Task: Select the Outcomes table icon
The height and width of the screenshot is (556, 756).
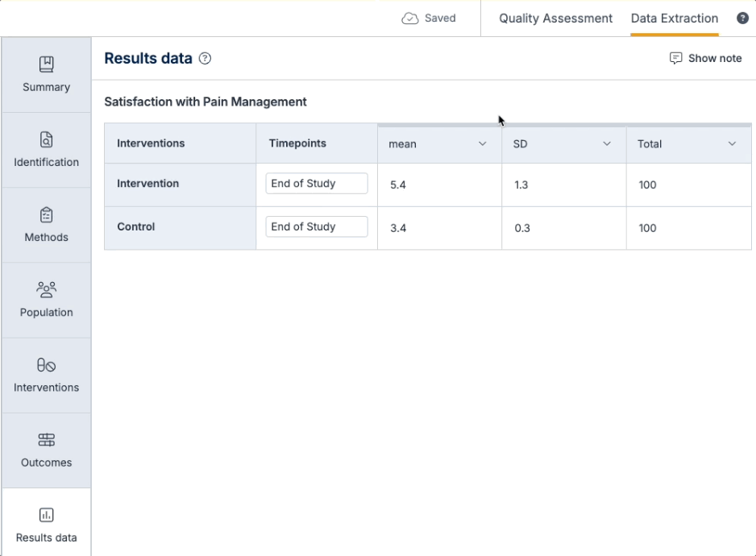Action: [x=47, y=440]
